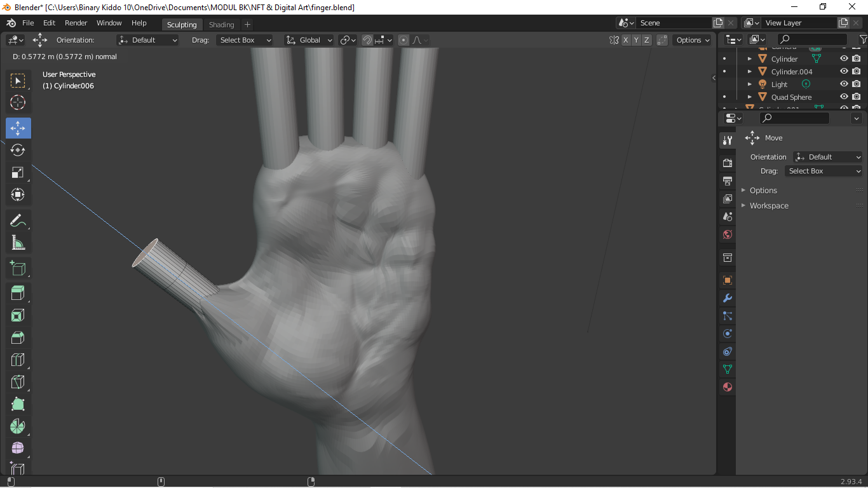
Task: Open properties panel Drag Select Box dropdown
Action: (x=824, y=171)
